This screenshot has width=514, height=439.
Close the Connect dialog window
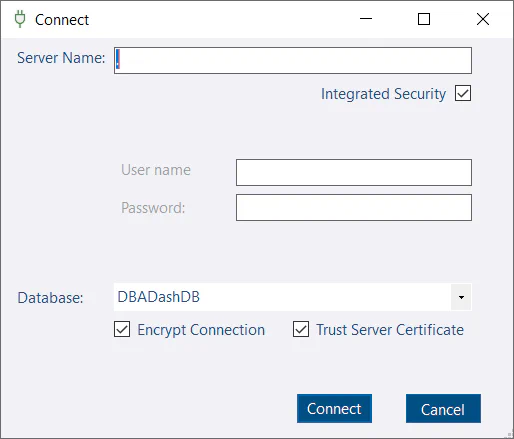483,19
